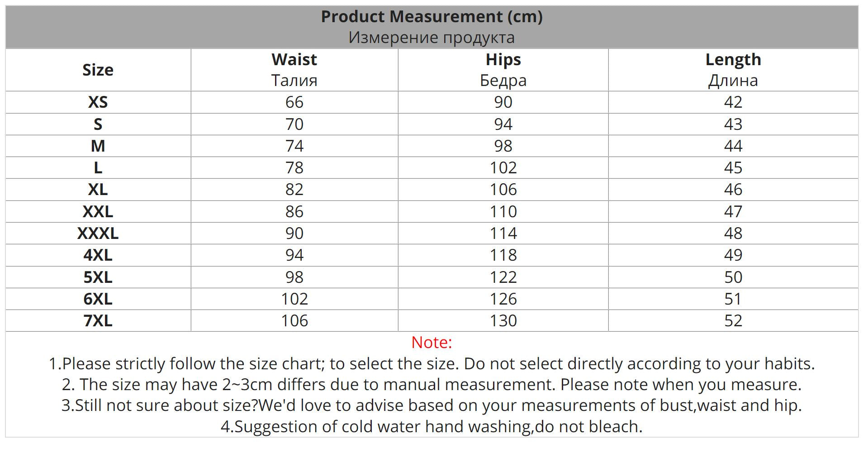The height and width of the screenshot is (458, 868).
Task: Click the Hips column header
Action: tap(503, 60)
